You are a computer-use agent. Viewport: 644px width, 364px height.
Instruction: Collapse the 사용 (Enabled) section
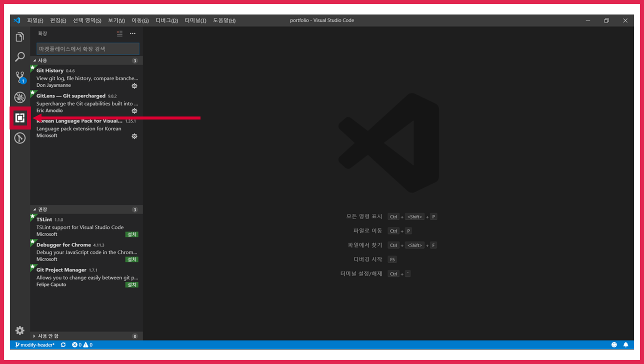86,60
